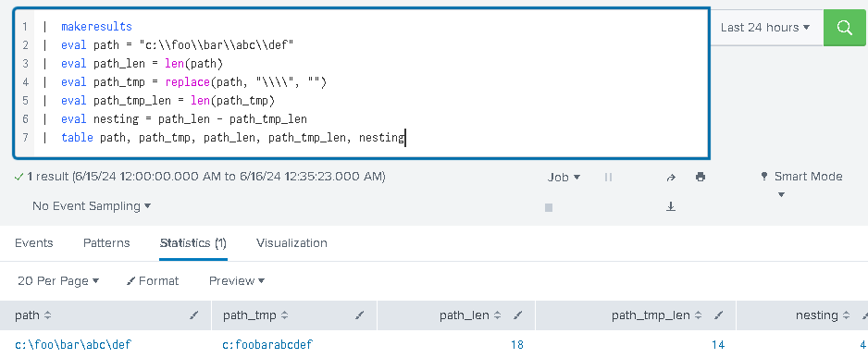
Task: Click pencil edit icon for path_tmp column
Action: 359,315
